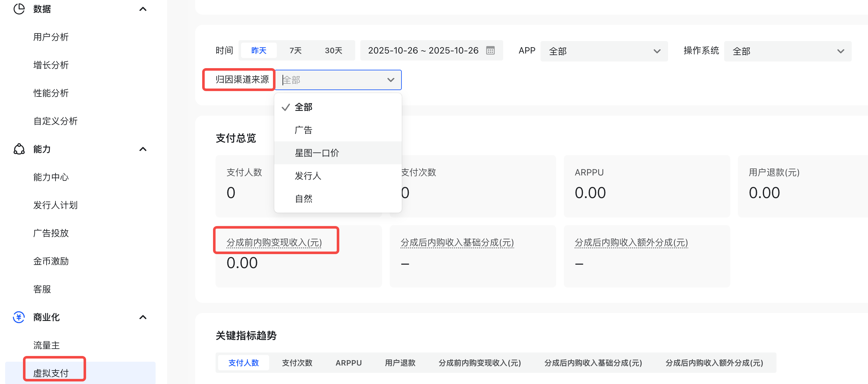Collapse the 数据 section chevron

click(143, 9)
